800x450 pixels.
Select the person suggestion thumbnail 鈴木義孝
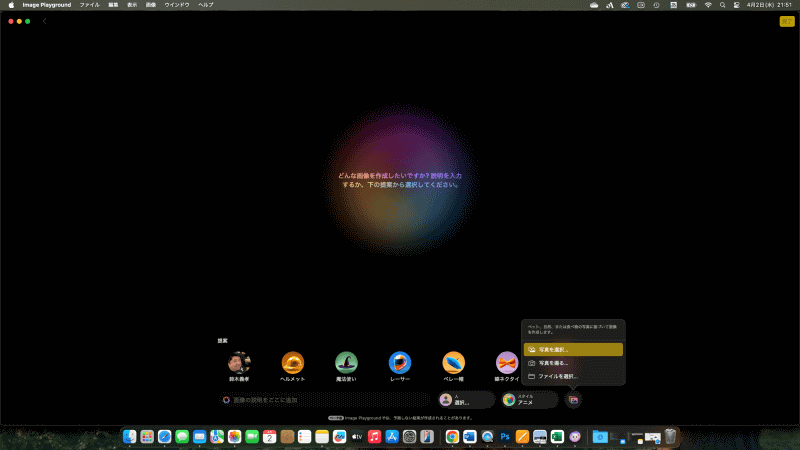click(239, 363)
